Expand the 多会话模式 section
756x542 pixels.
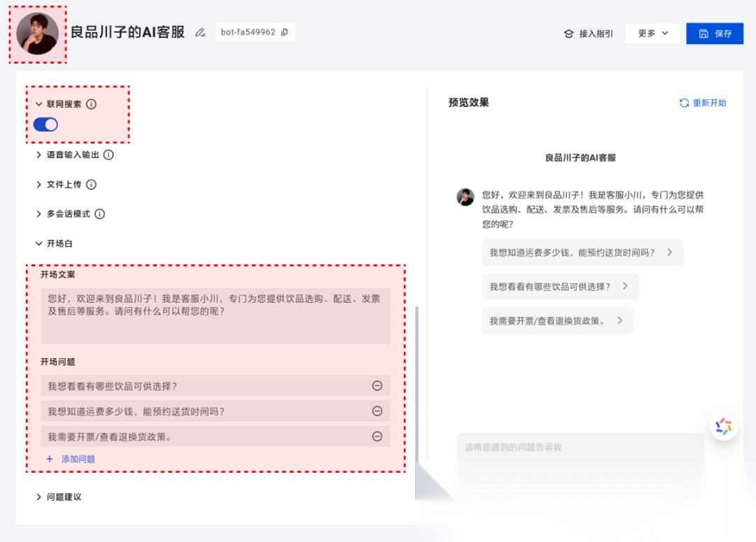pyautogui.click(x=39, y=214)
